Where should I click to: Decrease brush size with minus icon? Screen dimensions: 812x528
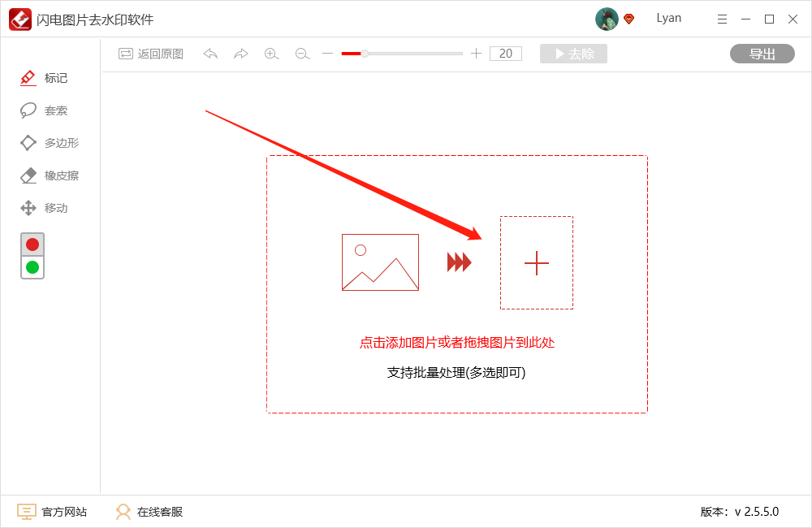[x=327, y=54]
